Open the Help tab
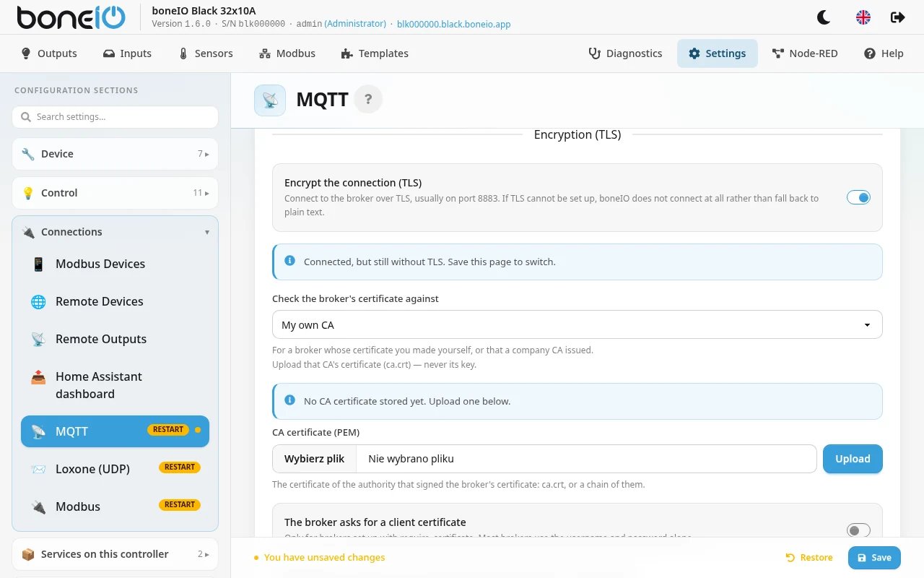 point(884,53)
